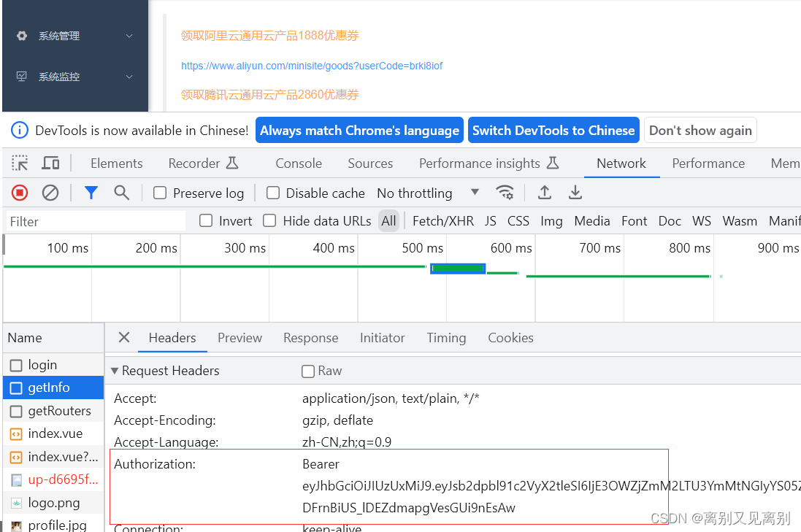801x532 pixels.
Task: Click the network Filter text field
Action: pyautogui.click(x=96, y=222)
